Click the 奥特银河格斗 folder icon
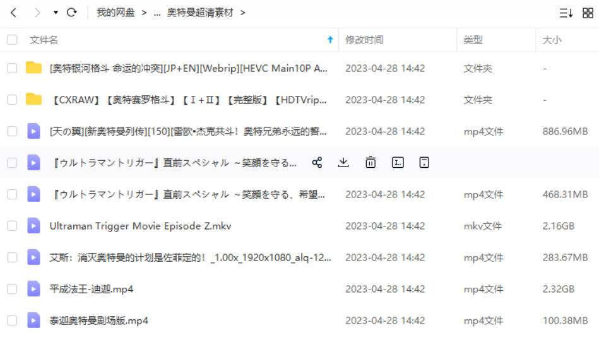 click(33, 68)
